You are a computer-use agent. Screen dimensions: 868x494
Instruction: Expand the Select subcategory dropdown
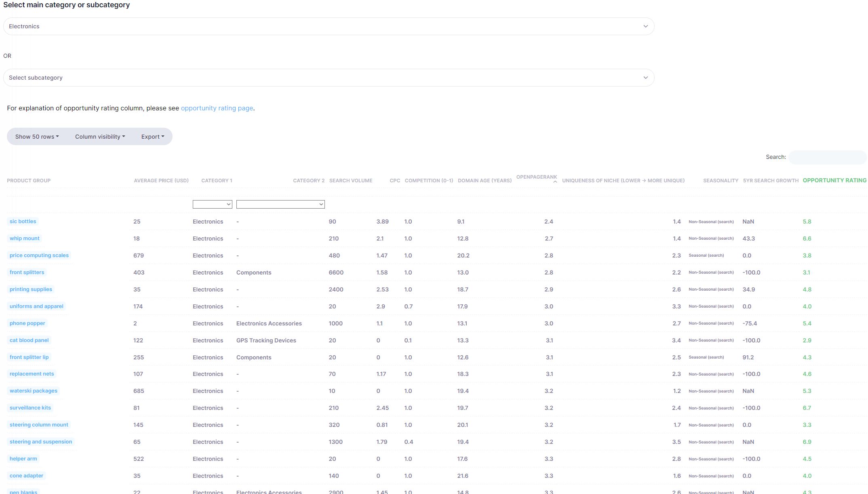pos(328,78)
